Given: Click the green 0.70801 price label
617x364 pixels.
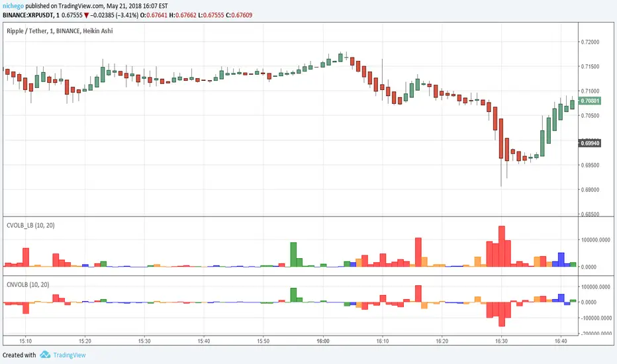Looking at the screenshot, I should [590, 101].
